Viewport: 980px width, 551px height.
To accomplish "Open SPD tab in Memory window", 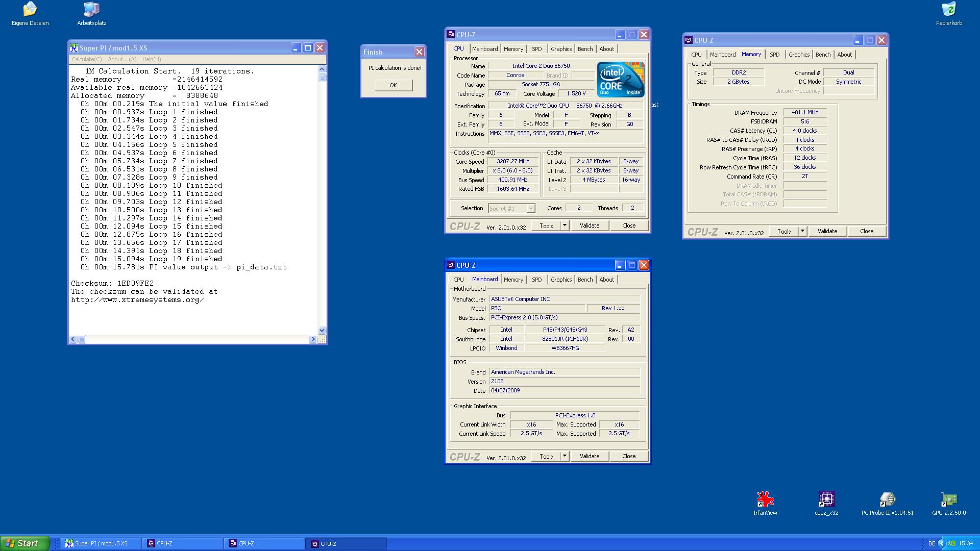I will (x=775, y=55).
